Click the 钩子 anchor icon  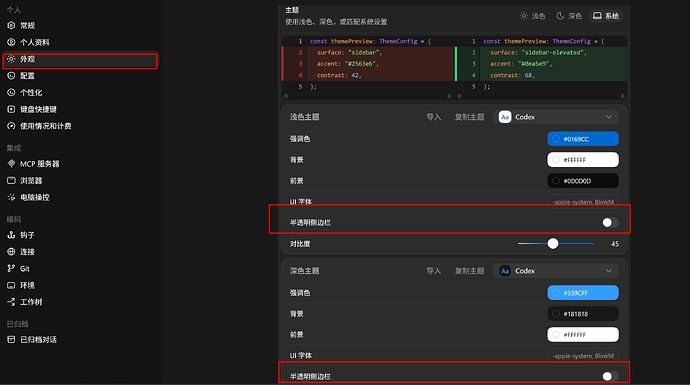[x=11, y=235]
